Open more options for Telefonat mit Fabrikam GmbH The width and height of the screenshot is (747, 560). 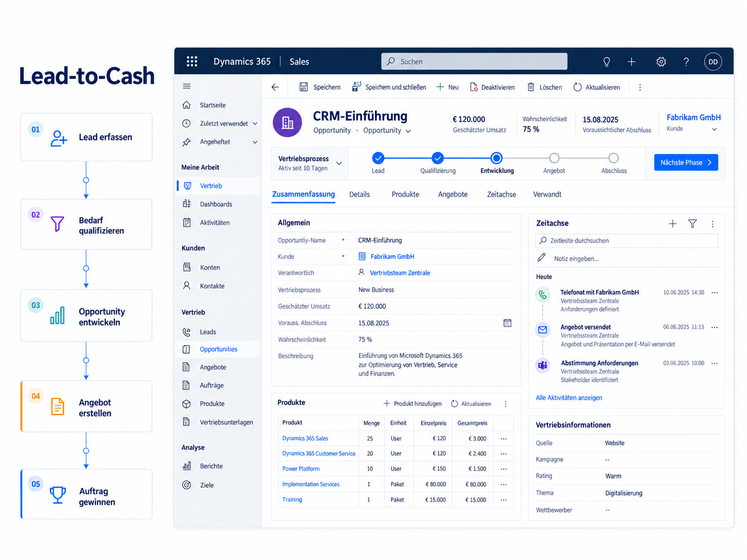pyautogui.click(x=714, y=292)
